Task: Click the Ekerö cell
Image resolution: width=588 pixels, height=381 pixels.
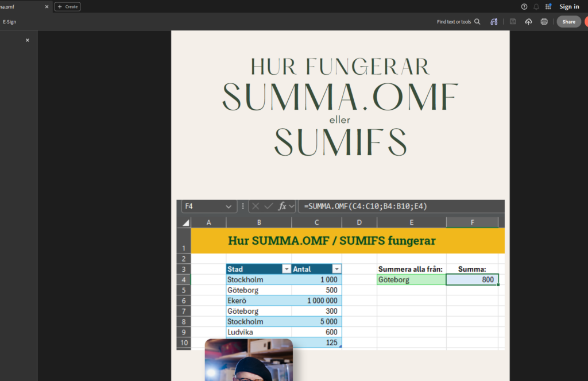Action: click(x=259, y=301)
